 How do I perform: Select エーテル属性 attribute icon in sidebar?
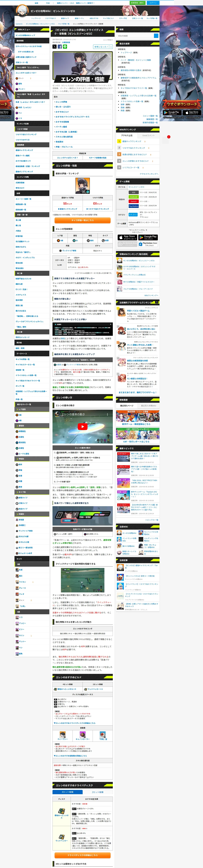tap(17, 454)
